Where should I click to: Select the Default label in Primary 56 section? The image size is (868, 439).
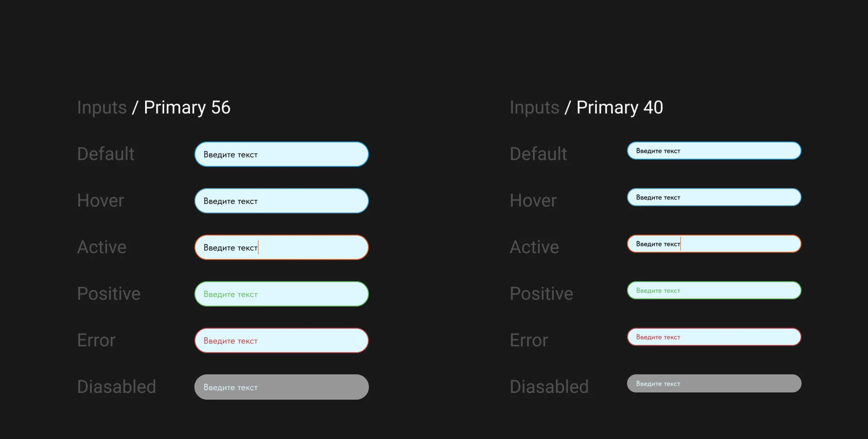106,154
